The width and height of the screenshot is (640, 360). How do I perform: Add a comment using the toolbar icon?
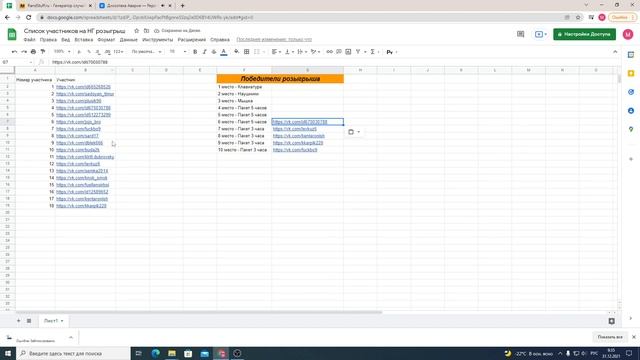(x=339, y=52)
